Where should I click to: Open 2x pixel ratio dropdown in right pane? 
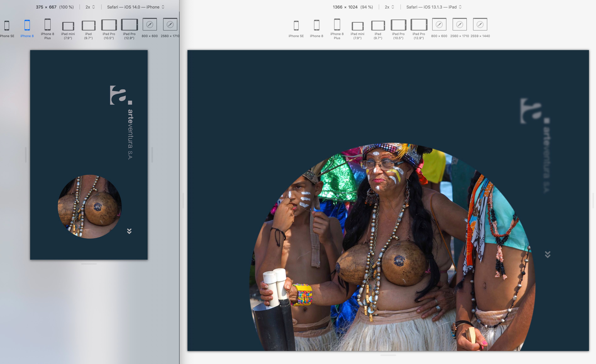(x=389, y=7)
